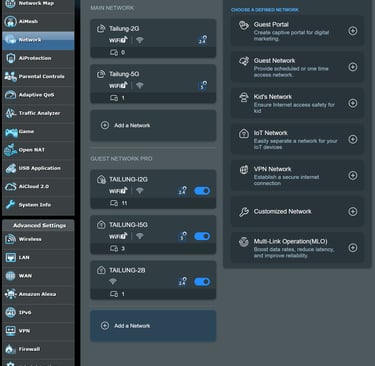Click TAILUNG-I2G client count 11
The height and width of the screenshot is (366, 375).
pos(124,203)
